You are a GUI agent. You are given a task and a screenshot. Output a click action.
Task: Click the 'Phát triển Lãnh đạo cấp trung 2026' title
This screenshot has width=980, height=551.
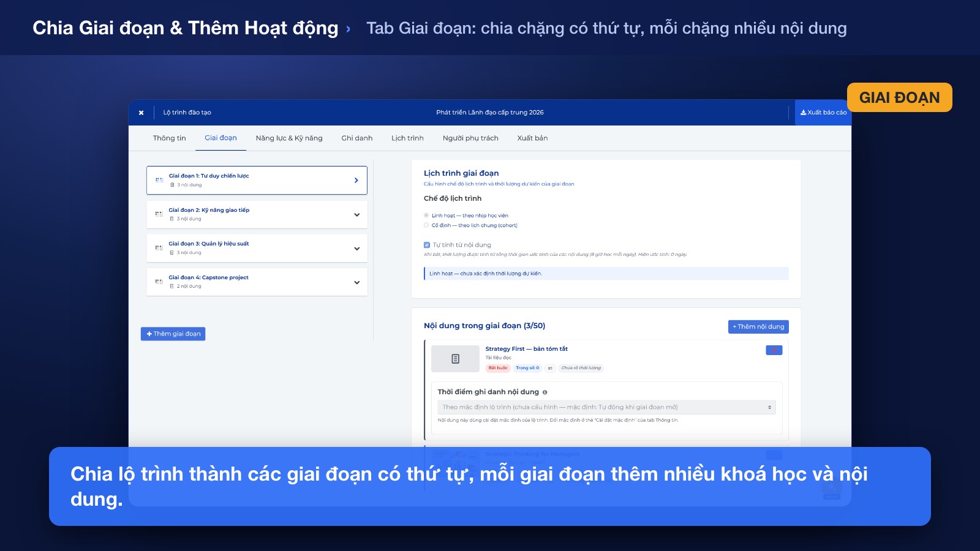coord(490,113)
